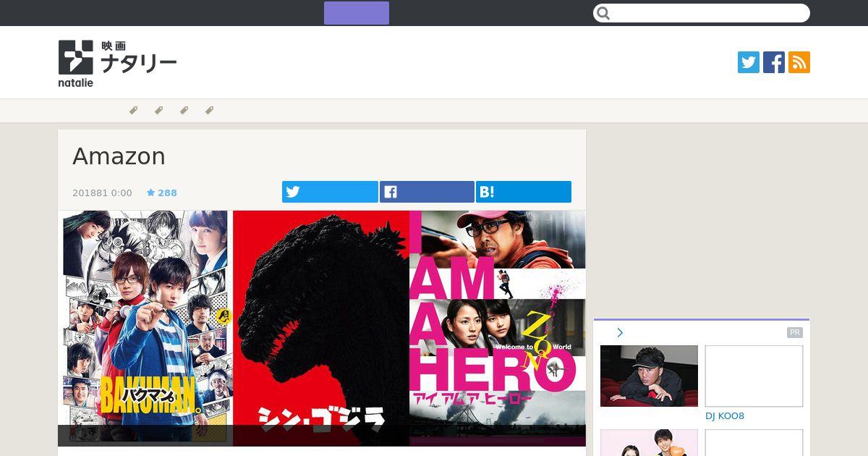Open the Facebook icon in the header
868x456 pixels.
click(774, 62)
